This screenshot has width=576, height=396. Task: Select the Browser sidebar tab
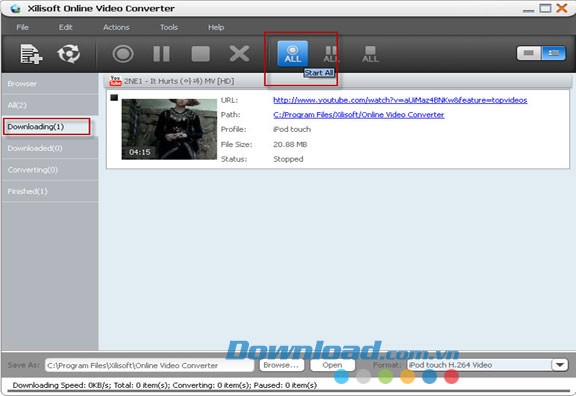click(x=50, y=83)
